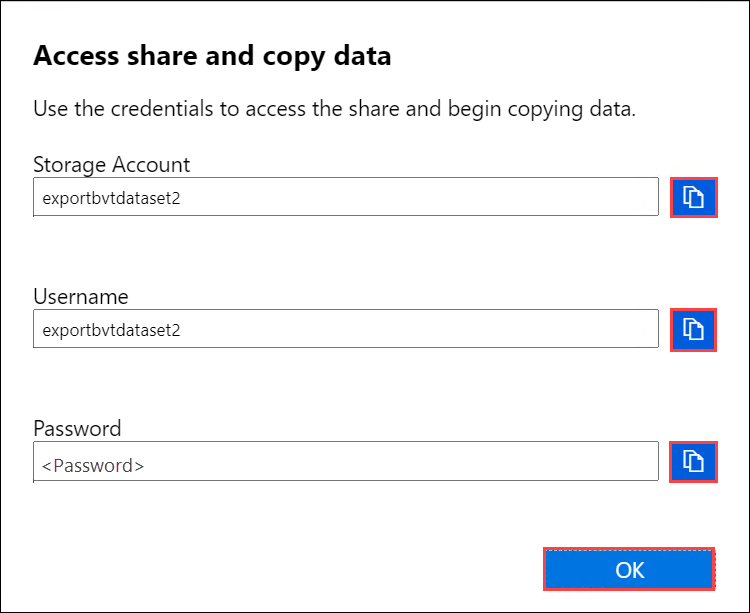The width and height of the screenshot is (750, 613).
Task: Click the "<Password>" placeholder text
Action: 93,465
